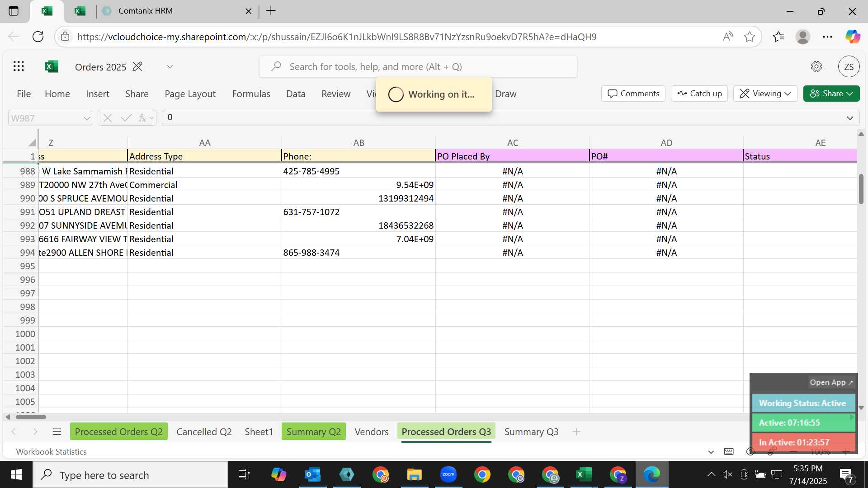This screenshot has height=488, width=868.
Task: Open Task View on the taskbar
Action: coord(244,474)
